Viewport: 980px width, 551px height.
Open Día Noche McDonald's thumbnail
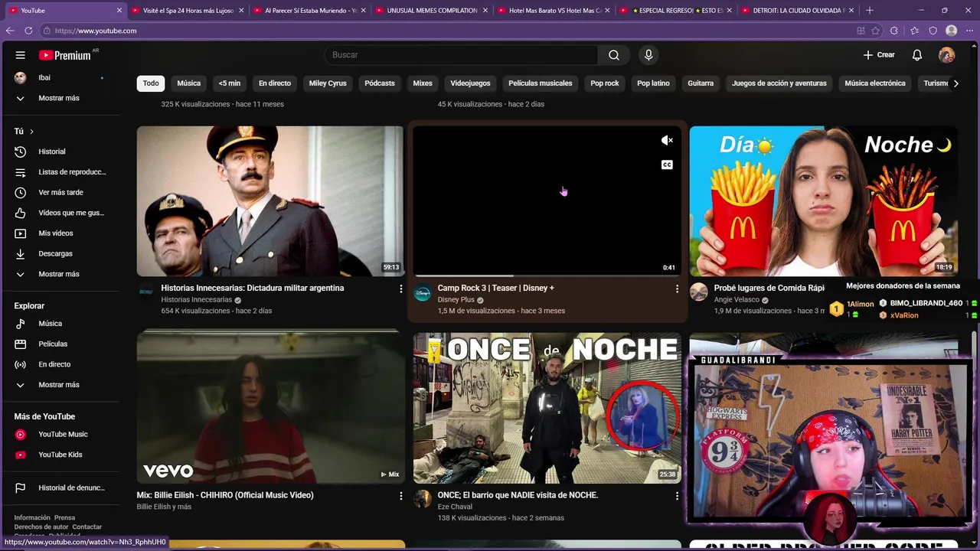[x=824, y=201]
